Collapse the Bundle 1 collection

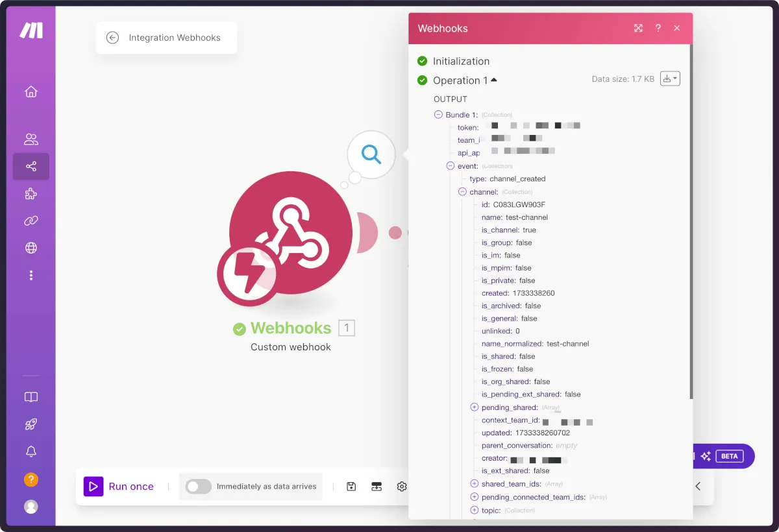tap(438, 115)
